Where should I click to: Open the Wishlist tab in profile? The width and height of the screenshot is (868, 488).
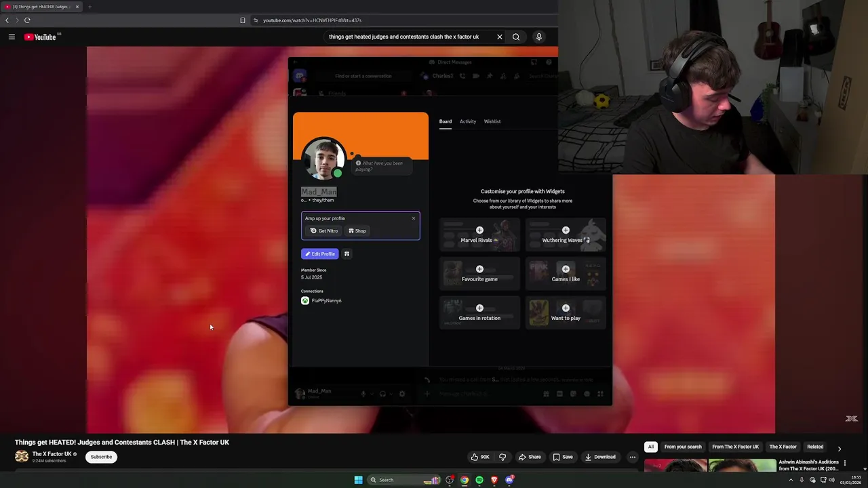(x=492, y=121)
